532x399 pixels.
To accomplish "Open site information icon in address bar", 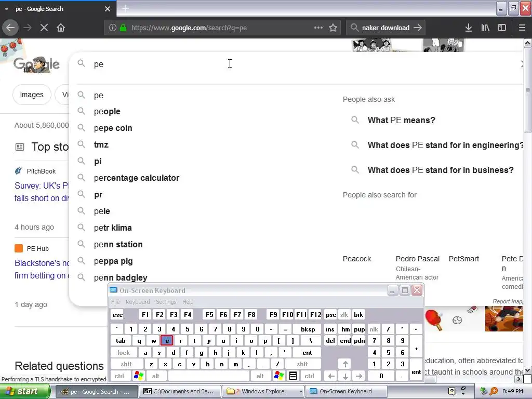I will 113,28.
